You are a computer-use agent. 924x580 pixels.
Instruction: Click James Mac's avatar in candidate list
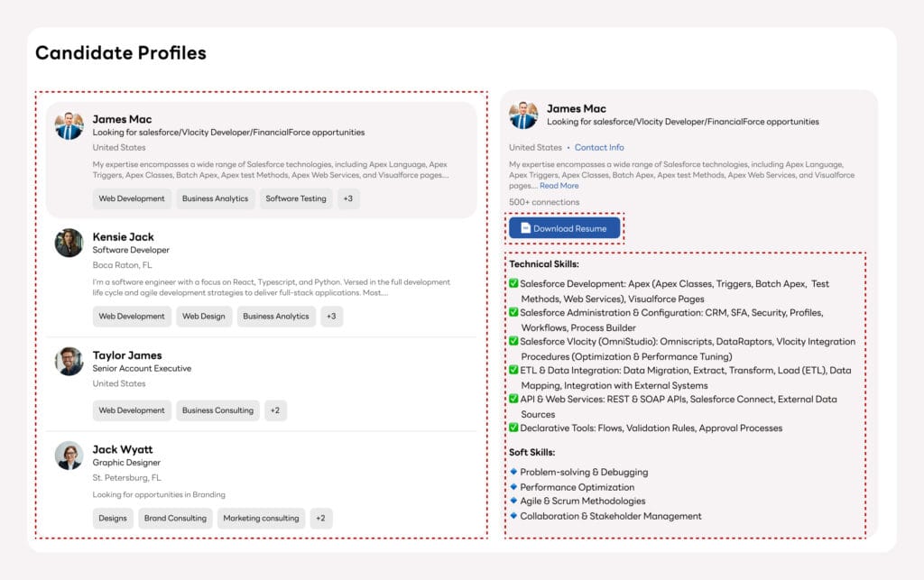point(69,126)
